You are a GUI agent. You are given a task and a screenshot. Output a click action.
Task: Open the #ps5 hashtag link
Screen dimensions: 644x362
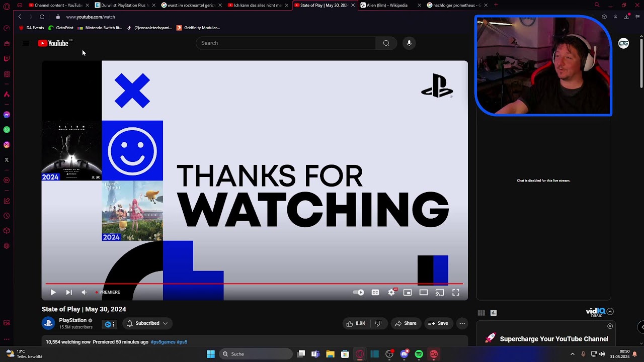click(182, 342)
